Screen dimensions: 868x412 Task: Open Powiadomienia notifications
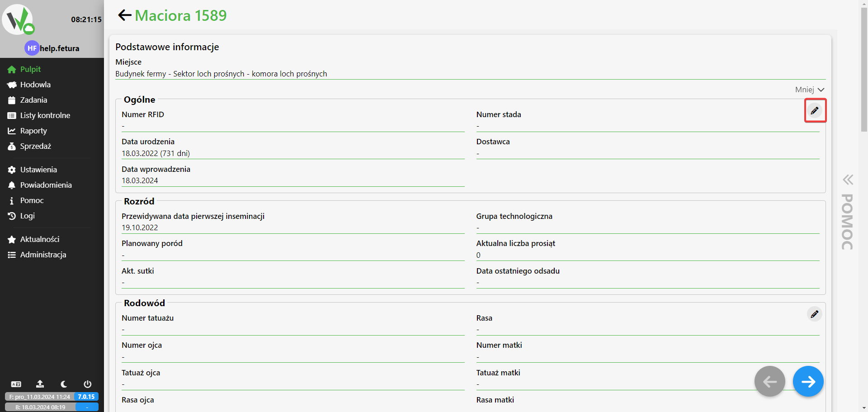[46, 185]
